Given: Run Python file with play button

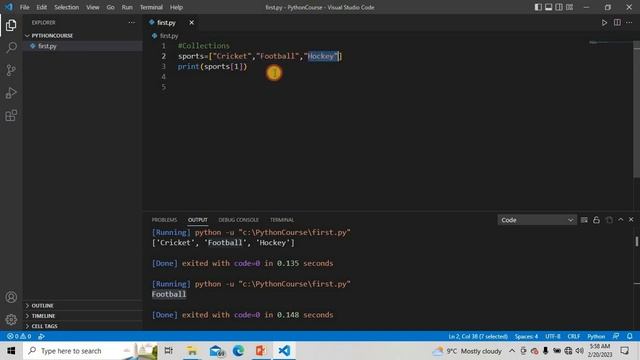Looking at the screenshot, I should (x=604, y=23).
